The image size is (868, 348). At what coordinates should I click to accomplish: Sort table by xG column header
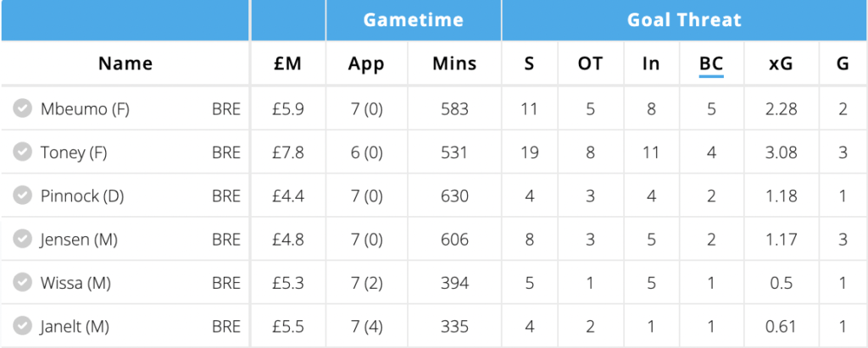point(780,64)
